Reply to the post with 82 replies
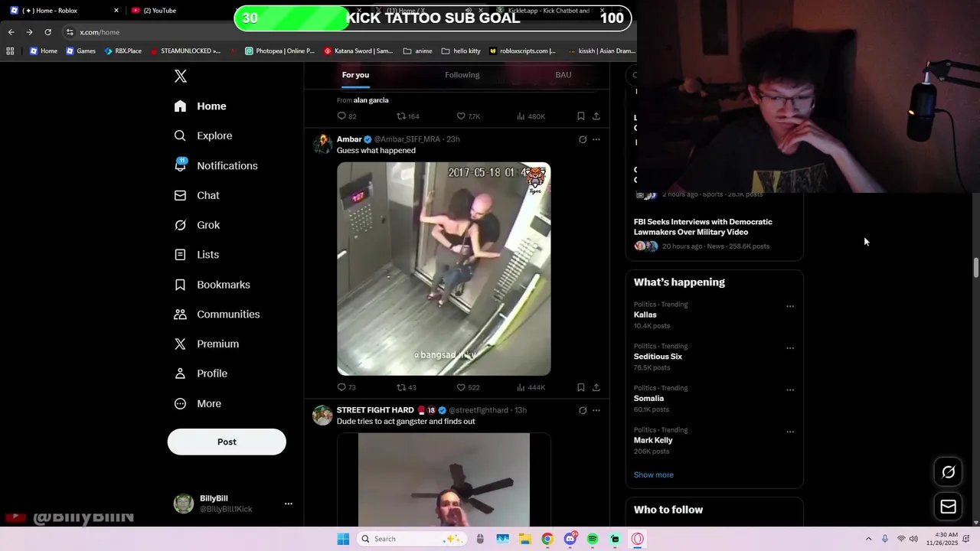 tap(347, 116)
